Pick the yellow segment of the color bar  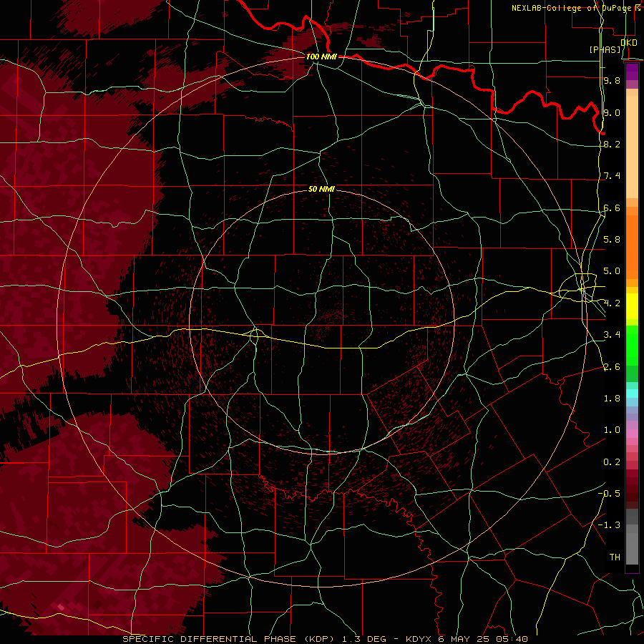pyautogui.click(x=632, y=306)
